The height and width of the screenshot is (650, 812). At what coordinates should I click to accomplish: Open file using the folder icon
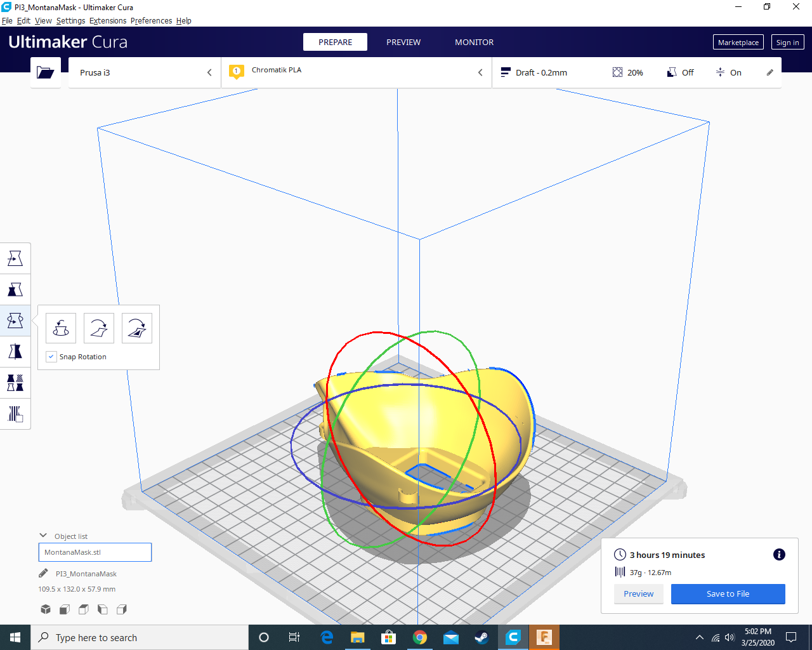[46, 72]
